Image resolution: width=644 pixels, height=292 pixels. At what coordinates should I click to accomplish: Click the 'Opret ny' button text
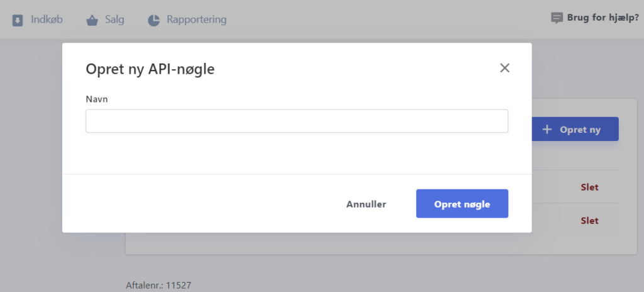point(580,130)
